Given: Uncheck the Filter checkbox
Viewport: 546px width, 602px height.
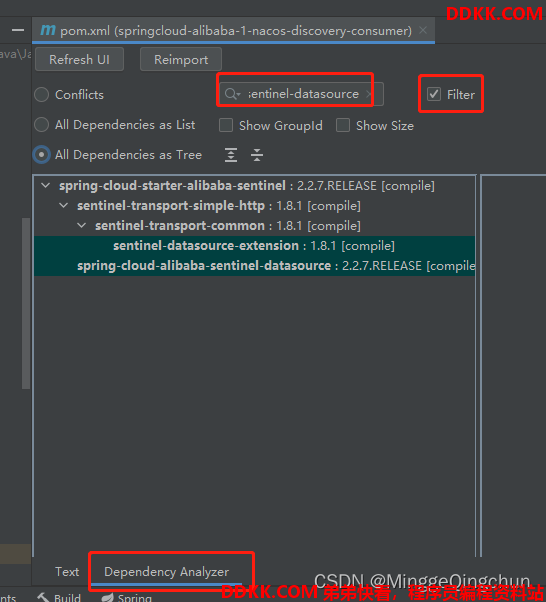Looking at the screenshot, I should [434, 94].
